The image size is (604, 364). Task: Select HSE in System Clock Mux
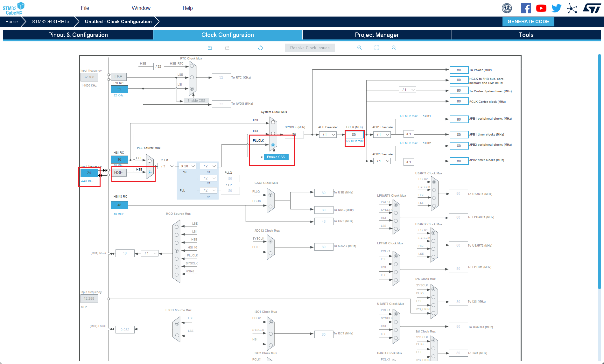pos(273,134)
